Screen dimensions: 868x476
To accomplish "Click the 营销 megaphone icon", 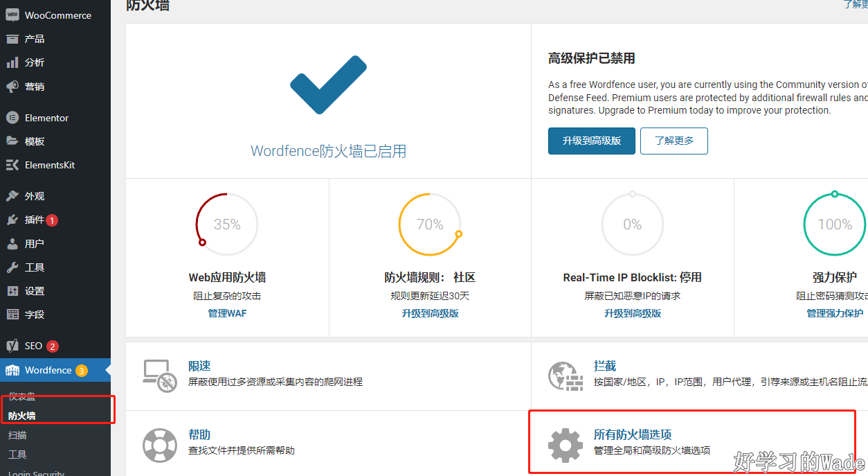I will pyautogui.click(x=12, y=87).
